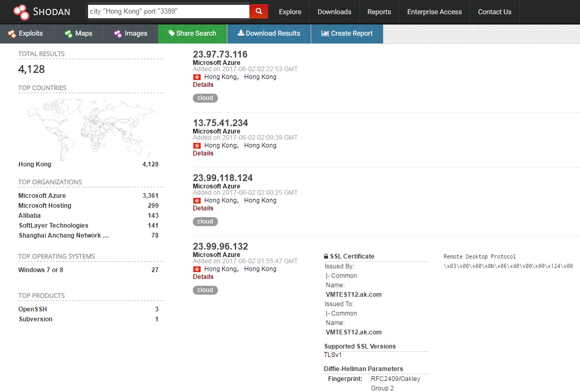Click the Create Report chart icon
The height and width of the screenshot is (392, 580).
pyautogui.click(x=325, y=33)
